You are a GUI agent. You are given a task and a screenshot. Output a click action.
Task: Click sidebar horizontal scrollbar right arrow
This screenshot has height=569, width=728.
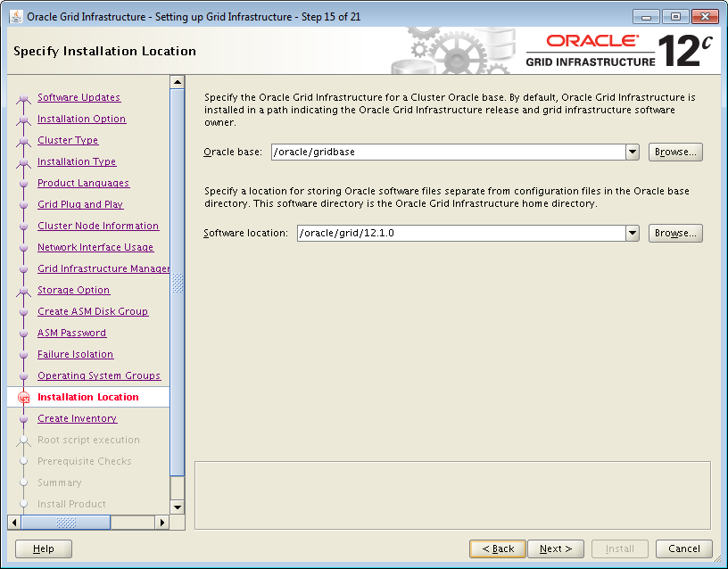[162, 522]
